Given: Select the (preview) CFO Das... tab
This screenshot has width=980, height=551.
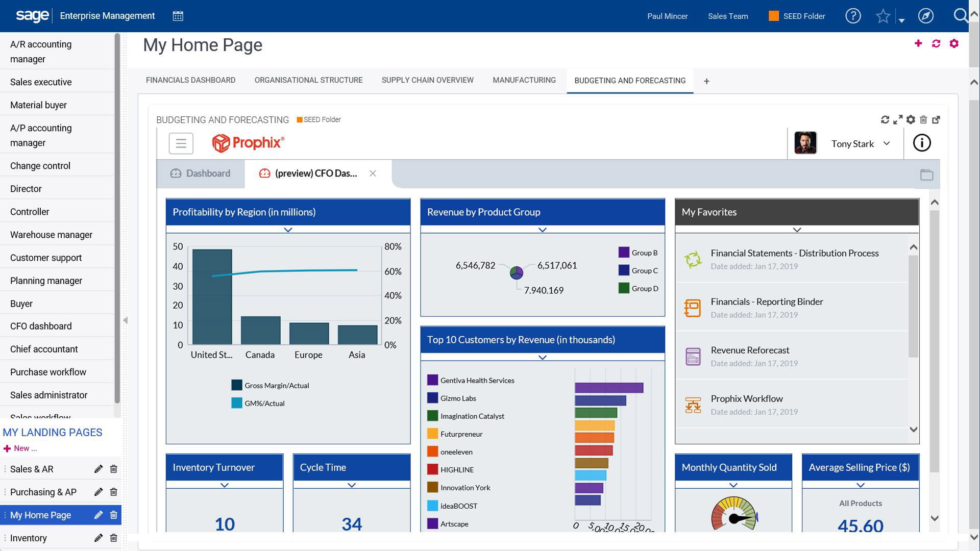Looking at the screenshot, I should pyautogui.click(x=308, y=173).
